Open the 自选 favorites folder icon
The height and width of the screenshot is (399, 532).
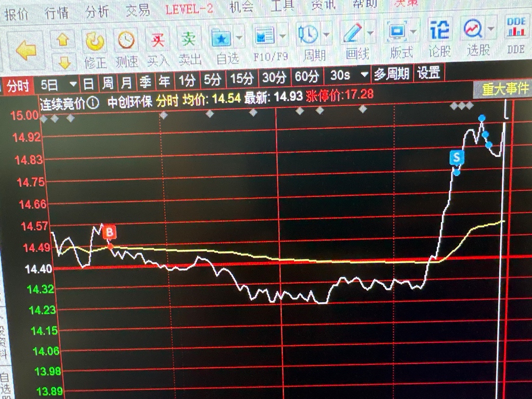pyautogui.click(x=221, y=37)
